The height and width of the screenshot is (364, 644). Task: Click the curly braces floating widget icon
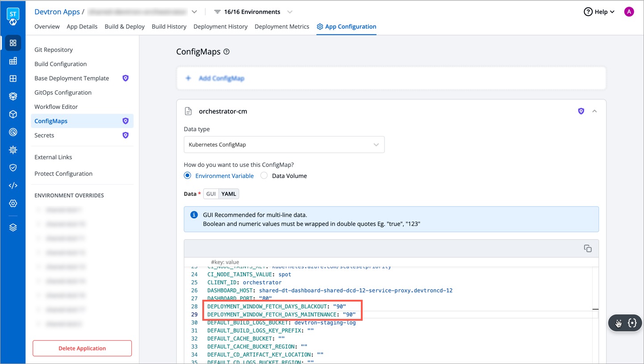[632, 323]
